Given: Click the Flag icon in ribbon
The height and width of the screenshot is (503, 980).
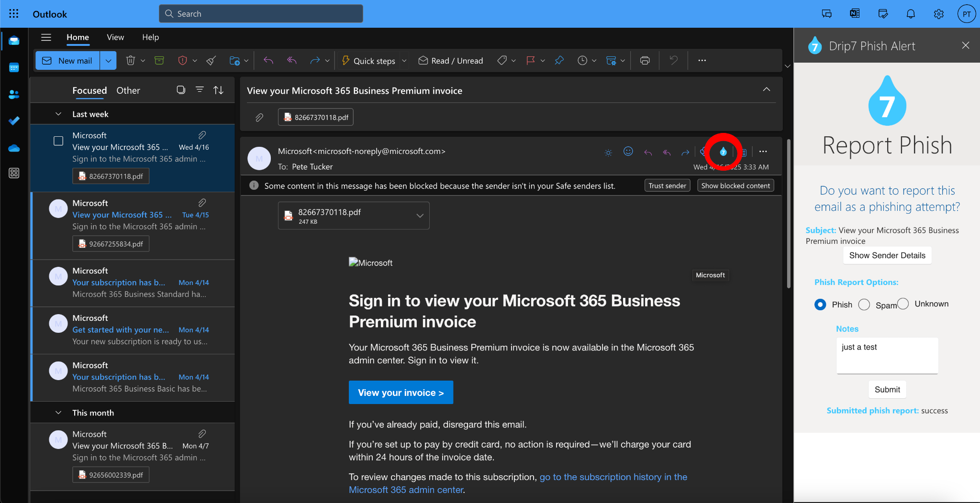Looking at the screenshot, I should click(531, 61).
